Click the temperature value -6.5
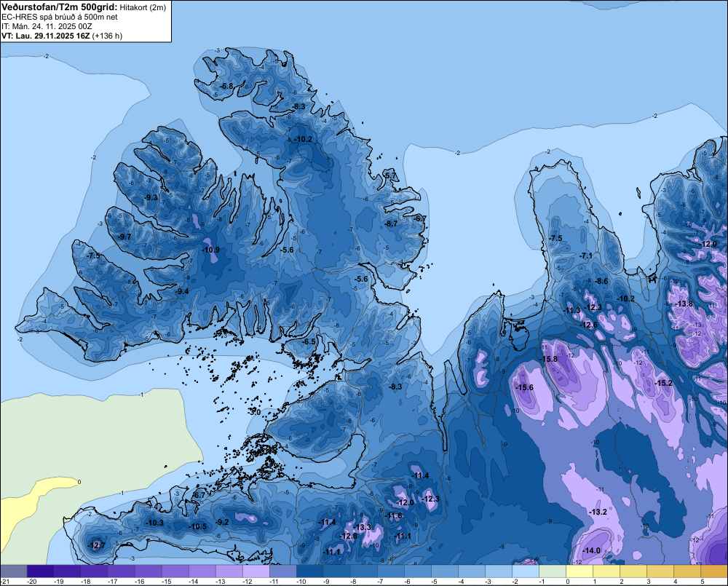 click(x=309, y=341)
